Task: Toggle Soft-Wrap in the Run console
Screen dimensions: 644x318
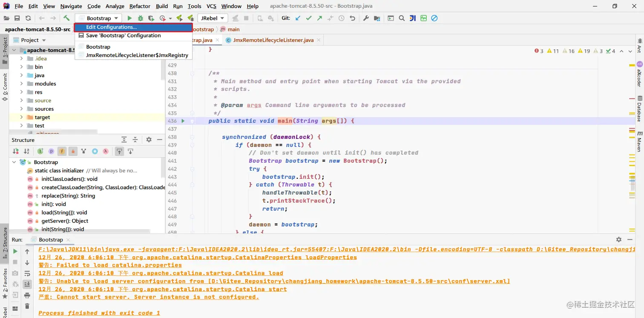Action: 27,273
